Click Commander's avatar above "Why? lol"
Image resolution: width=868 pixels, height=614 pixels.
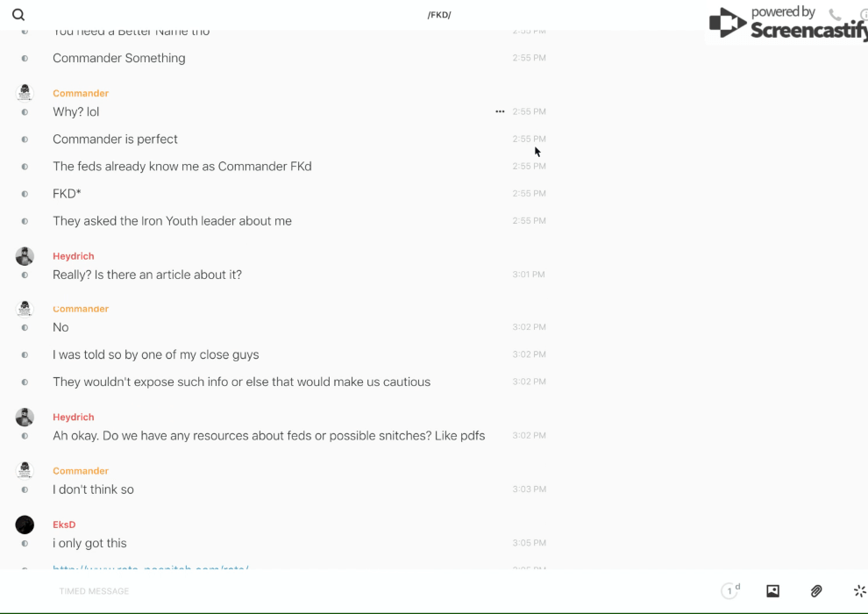point(25,93)
